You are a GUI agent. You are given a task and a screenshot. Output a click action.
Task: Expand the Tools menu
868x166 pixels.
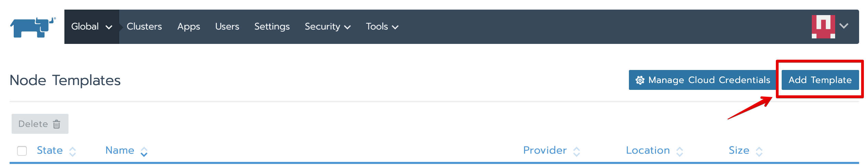382,27
